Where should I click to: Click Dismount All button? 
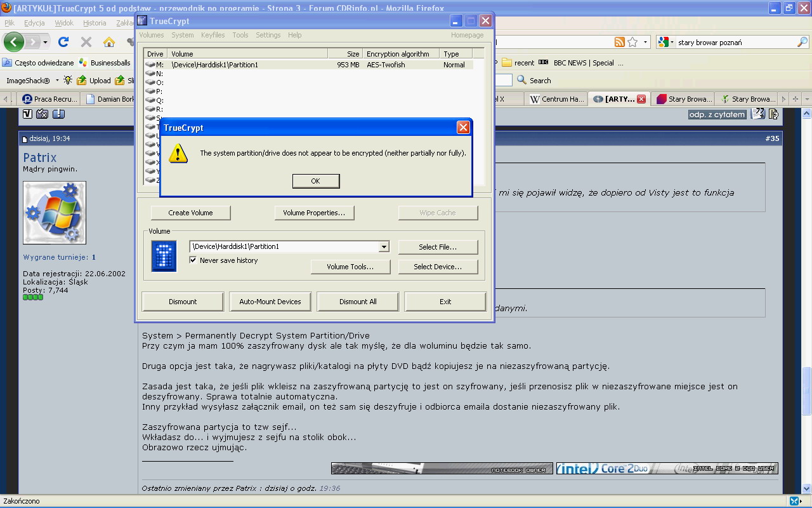(x=358, y=302)
